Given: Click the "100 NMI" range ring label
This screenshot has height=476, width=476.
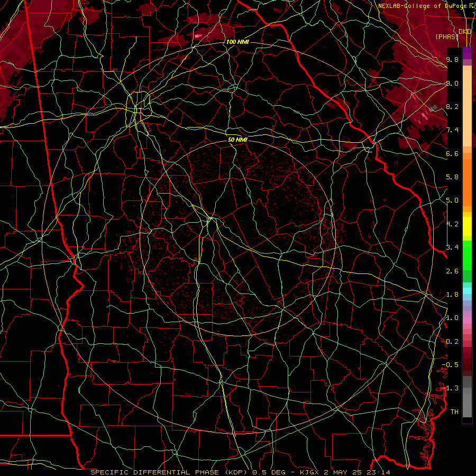Looking at the screenshot, I should [237, 42].
